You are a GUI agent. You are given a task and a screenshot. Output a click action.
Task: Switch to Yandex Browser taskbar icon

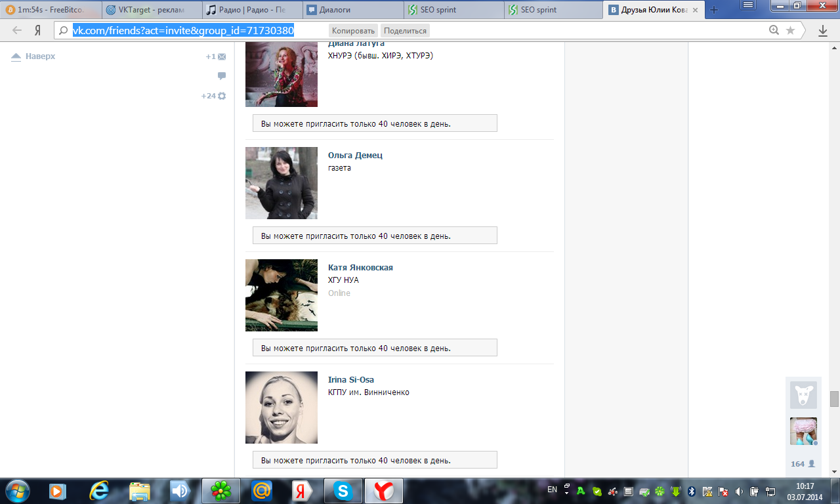tap(384, 491)
